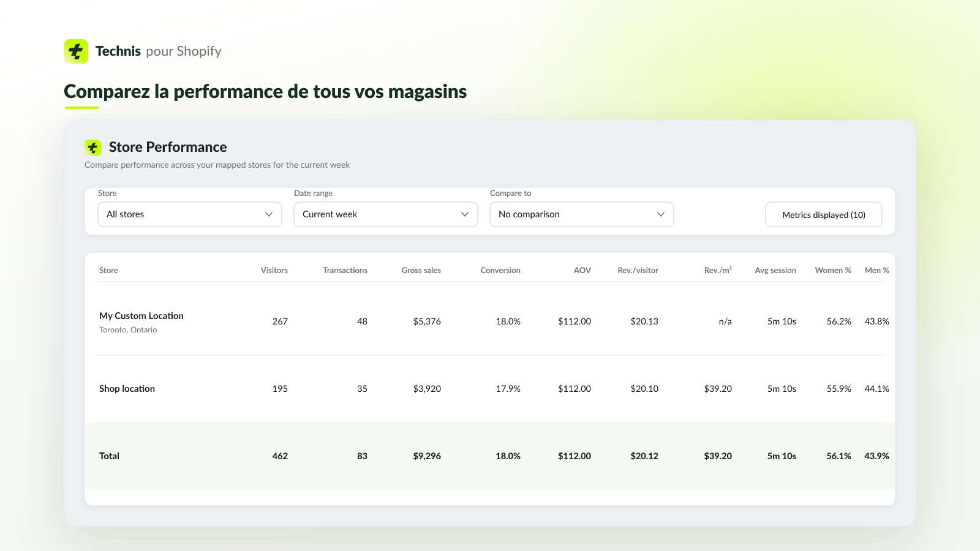
Task: Select My Custom Location store name
Action: click(141, 316)
